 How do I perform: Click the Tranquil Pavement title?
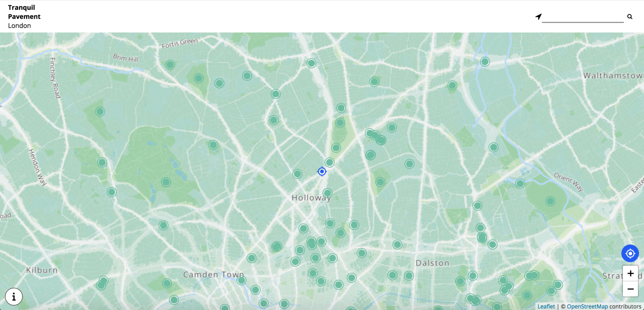tap(24, 12)
